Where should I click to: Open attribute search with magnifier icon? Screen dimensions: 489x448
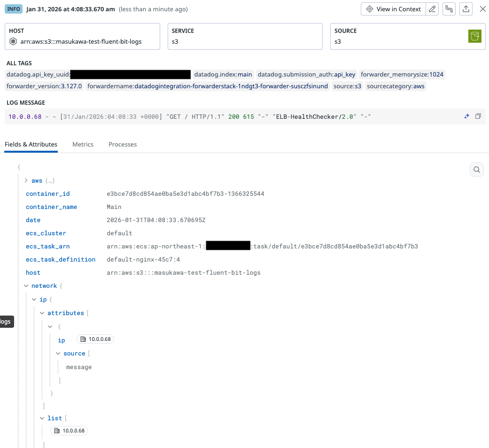[x=477, y=170]
